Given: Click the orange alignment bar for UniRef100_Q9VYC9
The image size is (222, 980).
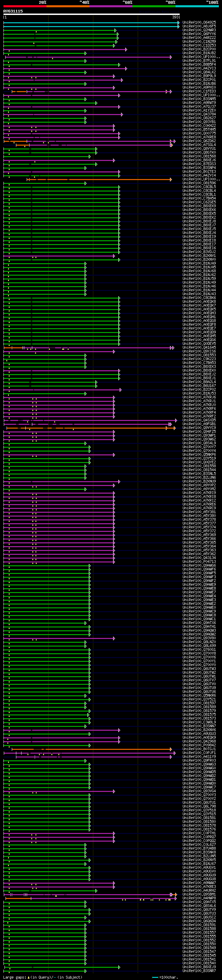Looking at the screenshot, I should [91, 428].
